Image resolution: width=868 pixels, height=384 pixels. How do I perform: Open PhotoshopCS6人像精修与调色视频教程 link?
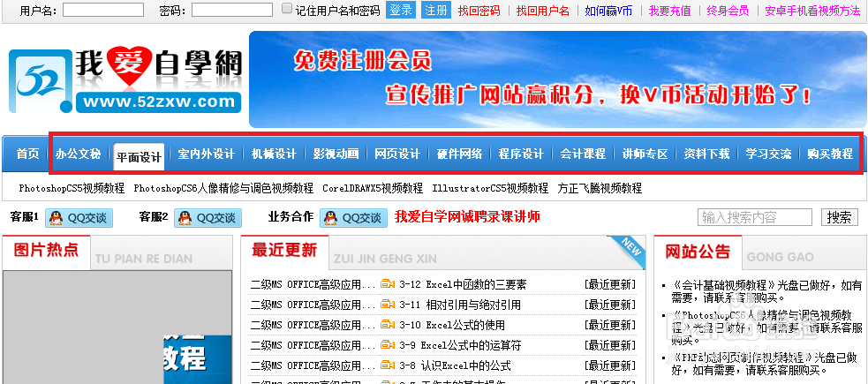pos(223,188)
